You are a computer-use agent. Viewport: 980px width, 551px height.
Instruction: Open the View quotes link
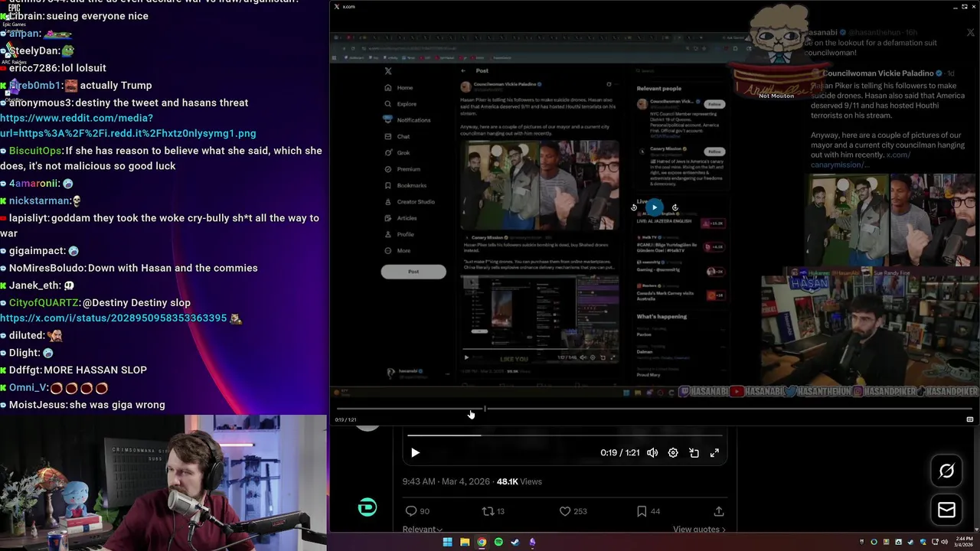pyautogui.click(x=699, y=530)
